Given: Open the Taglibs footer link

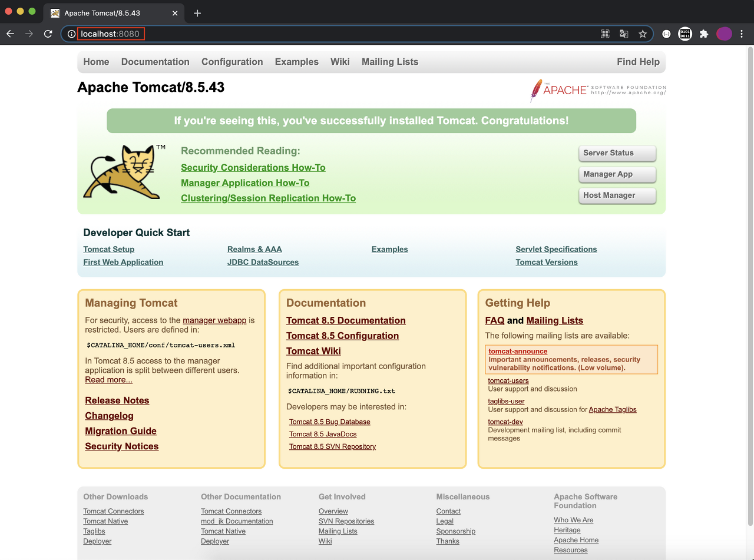Looking at the screenshot, I should point(94,531).
